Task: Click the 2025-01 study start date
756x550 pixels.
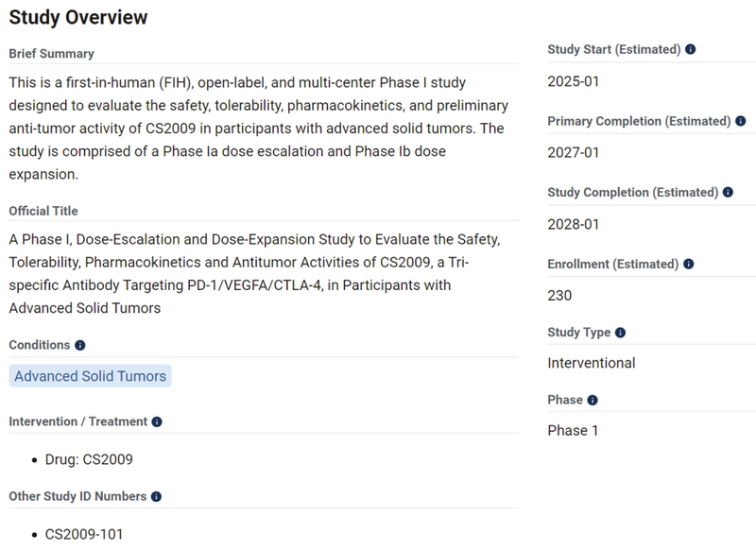Action: [x=573, y=81]
